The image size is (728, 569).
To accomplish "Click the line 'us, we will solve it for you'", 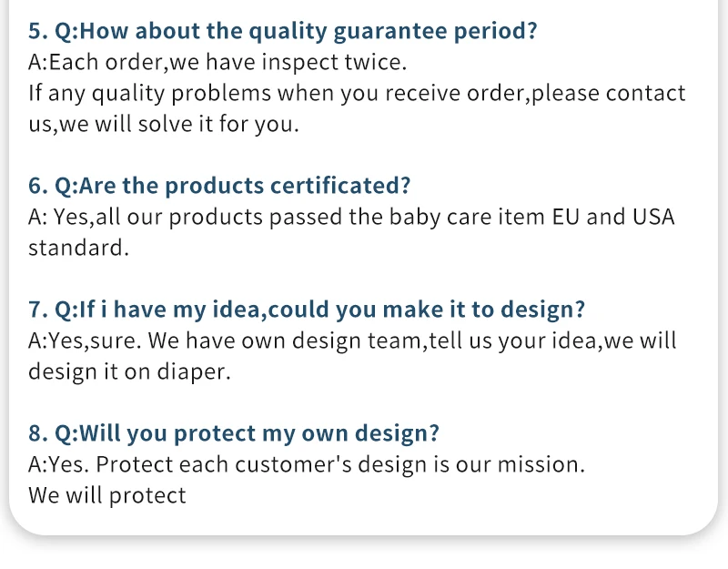I will (x=164, y=125).
